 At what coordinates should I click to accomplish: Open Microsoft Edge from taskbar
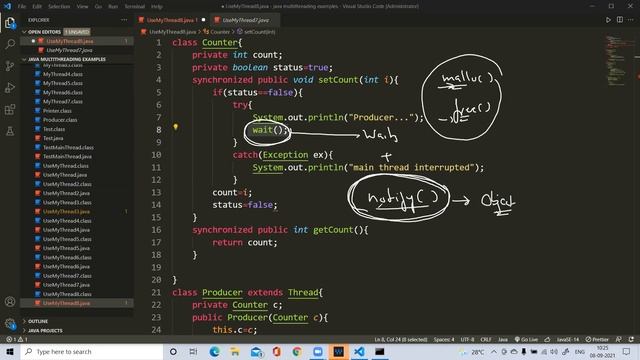click(214, 351)
